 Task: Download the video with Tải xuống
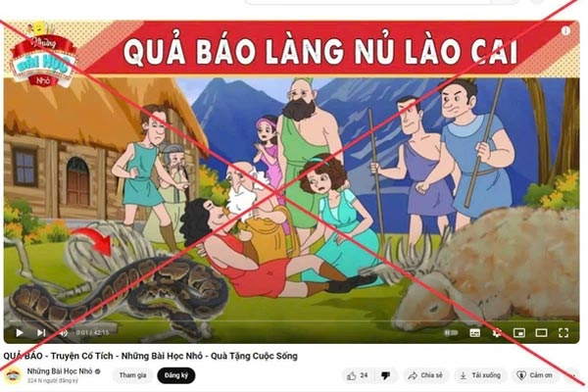click(x=480, y=375)
